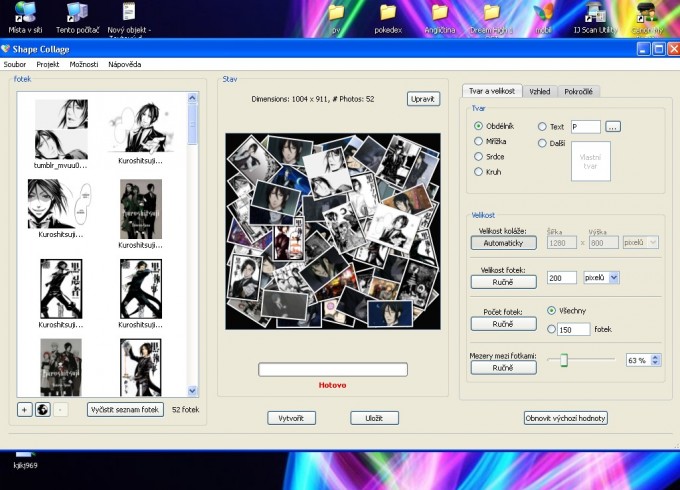Click Ručně button under Velikost fotek
680x490 pixels.
pos(503,282)
